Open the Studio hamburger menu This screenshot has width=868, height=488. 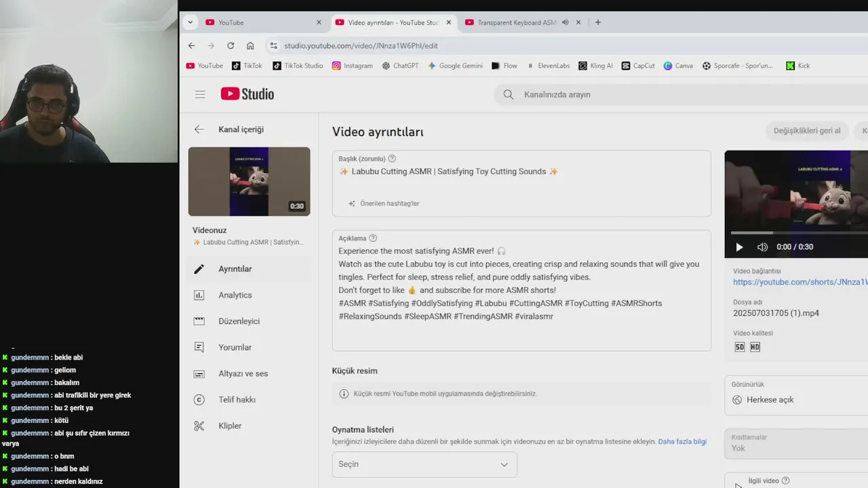coord(200,94)
